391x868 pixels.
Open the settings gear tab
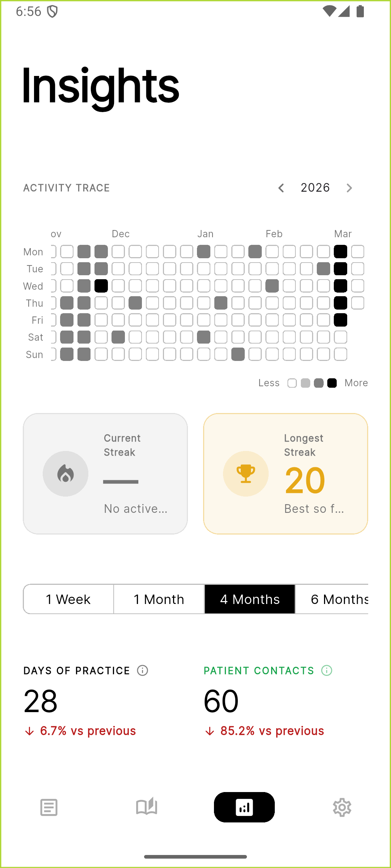pos(342,807)
